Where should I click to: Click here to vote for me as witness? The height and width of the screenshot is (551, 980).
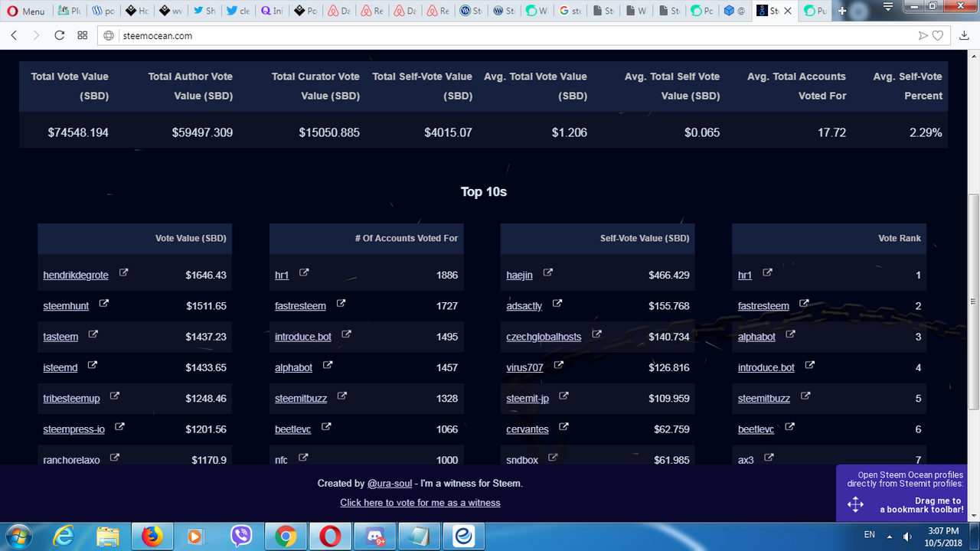(420, 503)
